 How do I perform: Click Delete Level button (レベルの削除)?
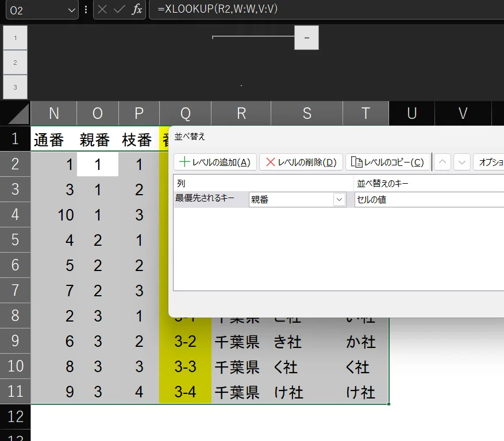(x=301, y=162)
